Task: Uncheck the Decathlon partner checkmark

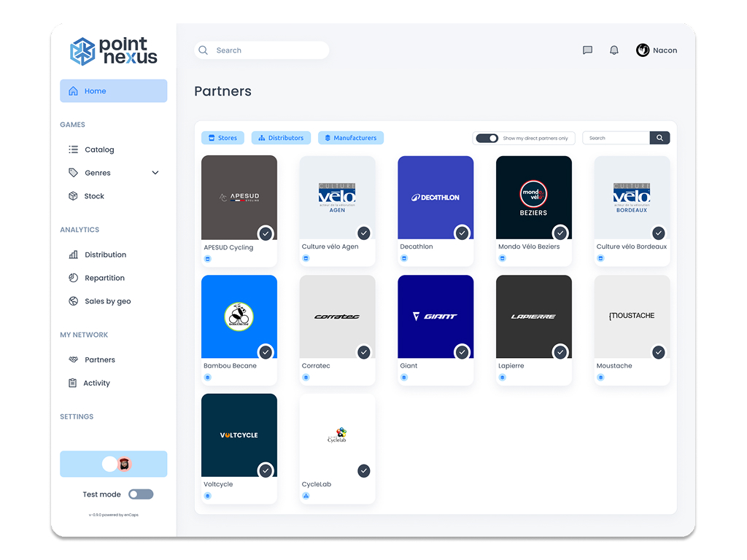Action: coord(462,233)
